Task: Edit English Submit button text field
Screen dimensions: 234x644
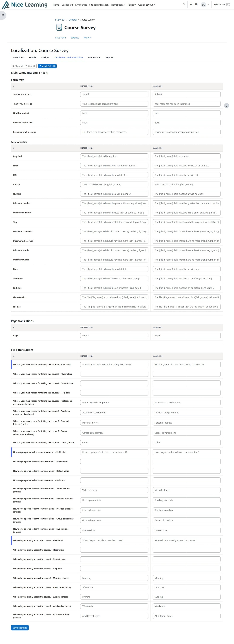Action: tap(114, 94)
